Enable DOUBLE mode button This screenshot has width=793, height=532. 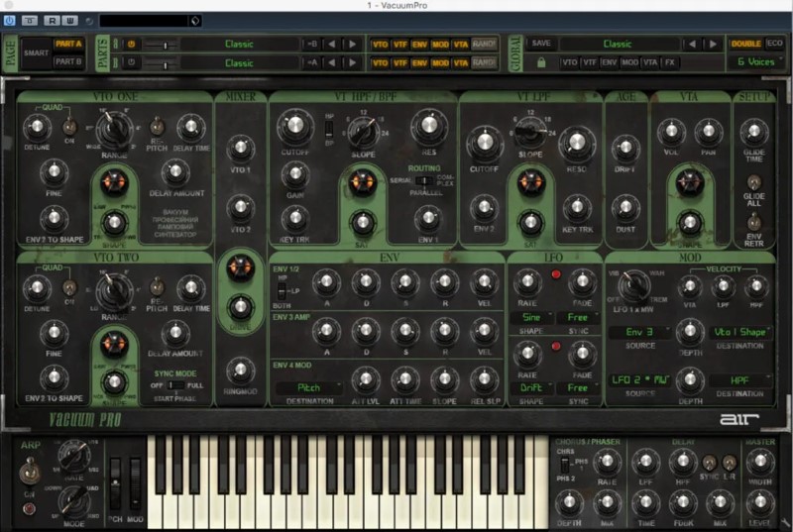[x=746, y=44]
